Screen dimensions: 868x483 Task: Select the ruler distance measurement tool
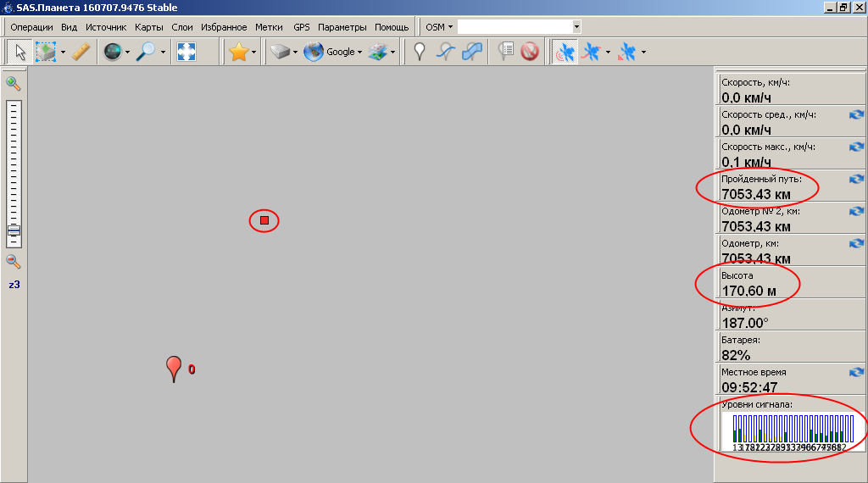pos(81,53)
